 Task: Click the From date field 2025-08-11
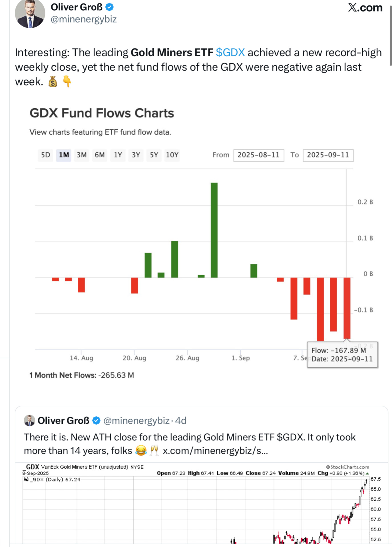click(x=258, y=155)
